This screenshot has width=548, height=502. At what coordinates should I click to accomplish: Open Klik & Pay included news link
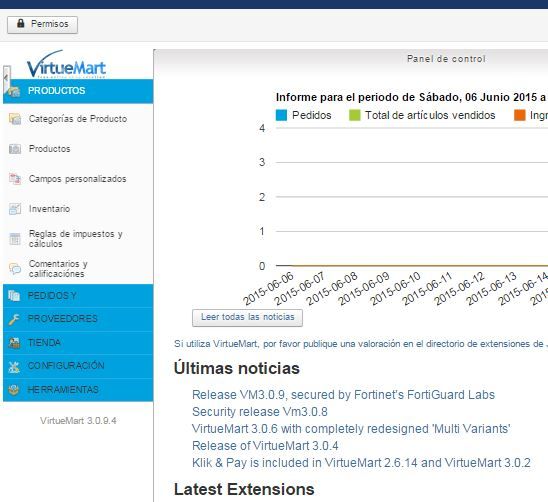[361, 463]
